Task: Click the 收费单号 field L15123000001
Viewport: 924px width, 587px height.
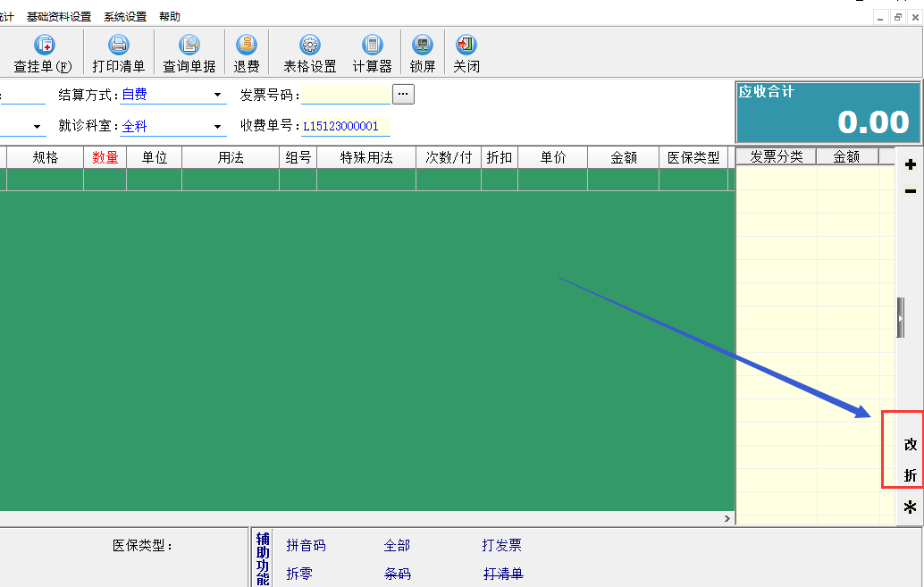Action: [346, 126]
